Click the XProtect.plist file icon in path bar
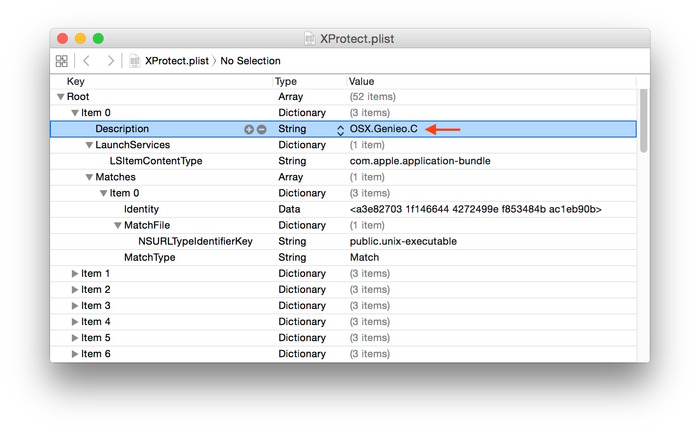The image size is (700, 434). pyautogui.click(x=134, y=61)
